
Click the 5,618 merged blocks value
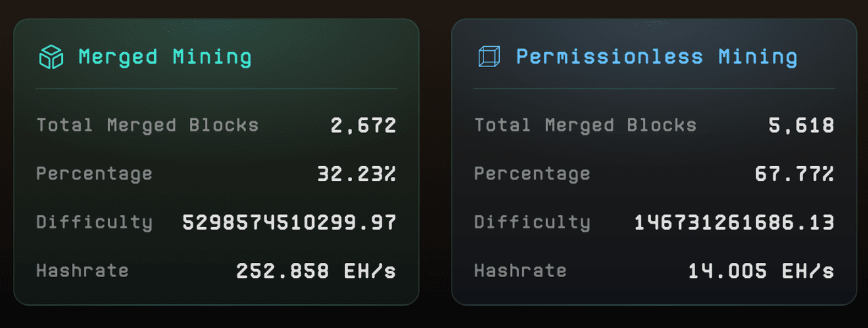[802, 125]
